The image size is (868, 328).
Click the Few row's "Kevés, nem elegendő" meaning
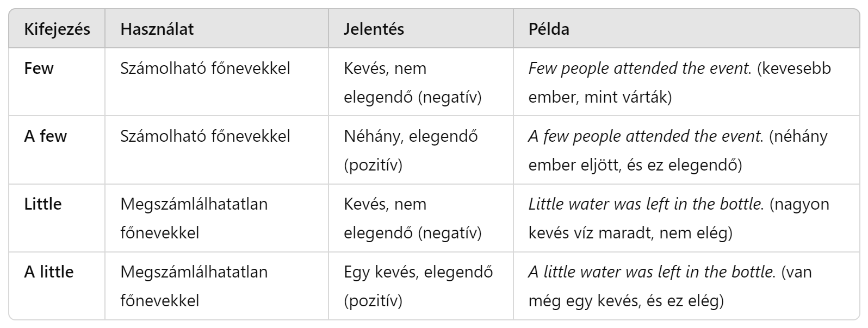[x=413, y=83]
